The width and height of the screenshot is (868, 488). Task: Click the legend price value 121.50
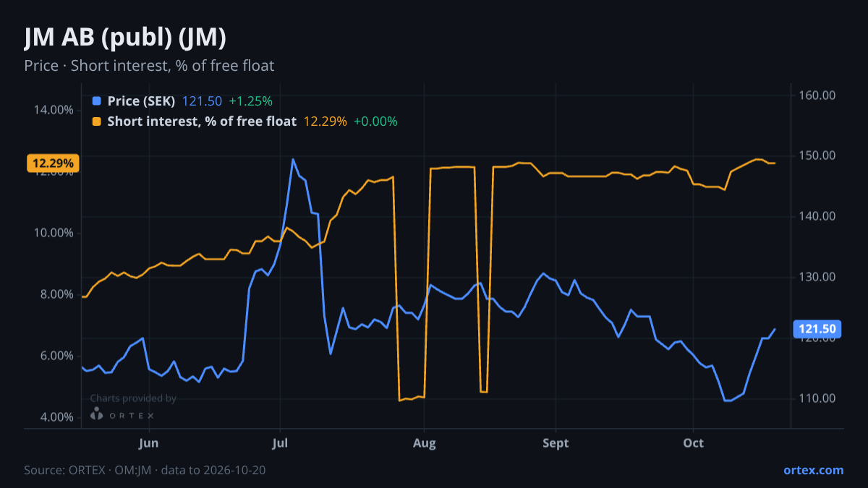202,101
